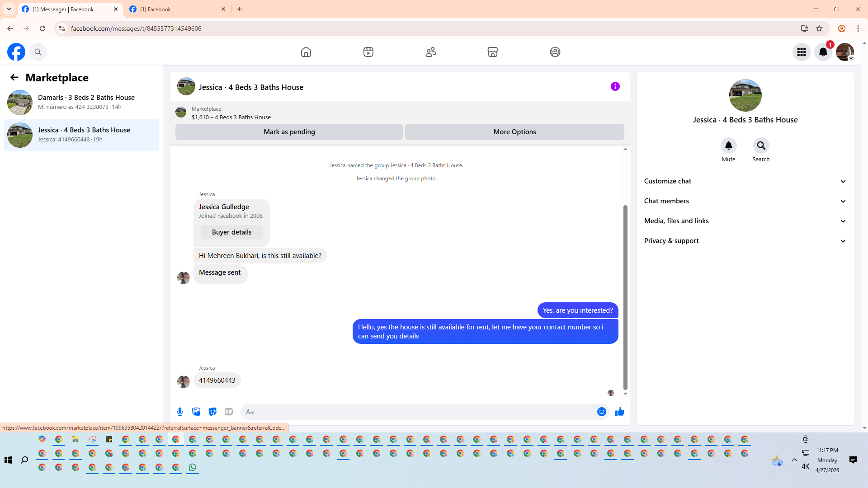This screenshot has height=488, width=868.
Task: Attach a photo file to the message
Action: coord(196,412)
